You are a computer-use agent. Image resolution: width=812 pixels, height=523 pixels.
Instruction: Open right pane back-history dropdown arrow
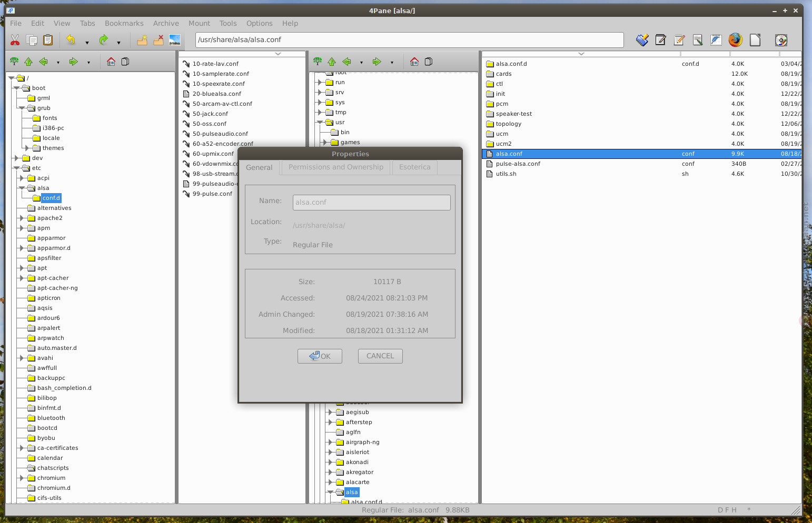pos(361,63)
